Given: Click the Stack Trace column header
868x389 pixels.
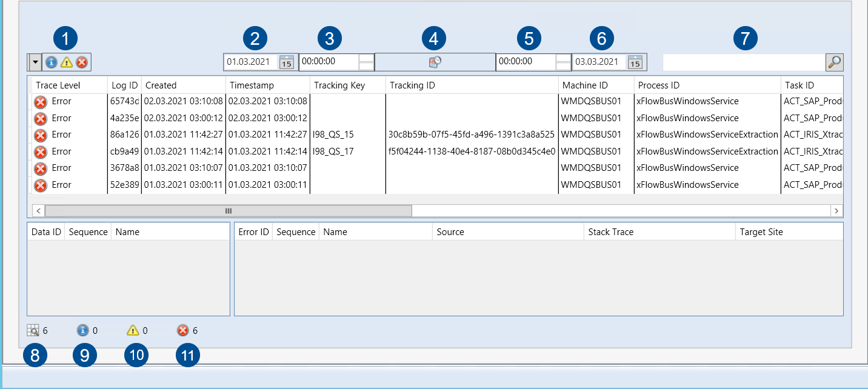Looking at the screenshot, I should [611, 232].
